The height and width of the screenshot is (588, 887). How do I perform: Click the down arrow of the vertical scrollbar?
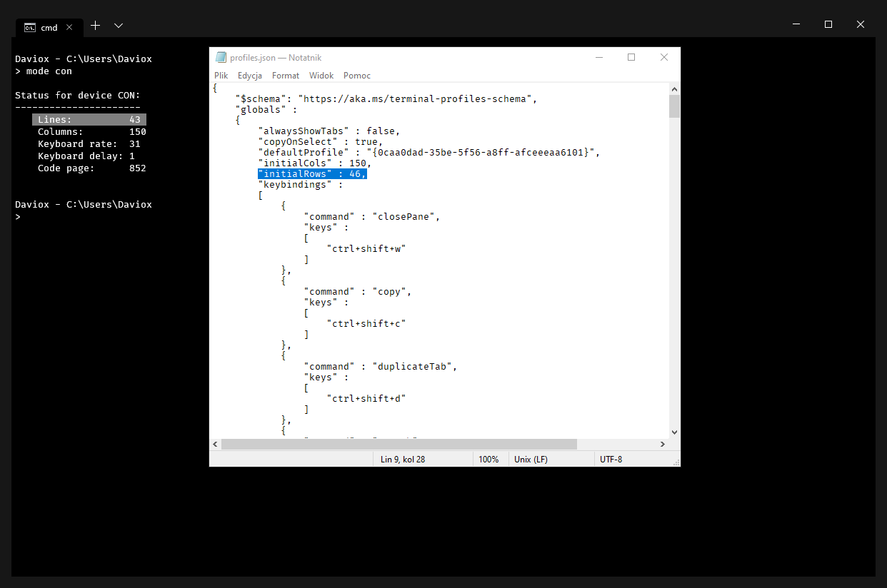click(x=674, y=432)
